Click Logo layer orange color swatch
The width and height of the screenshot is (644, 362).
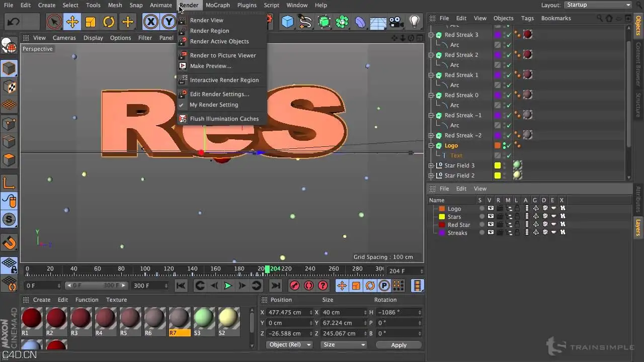click(x=442, y=209)
